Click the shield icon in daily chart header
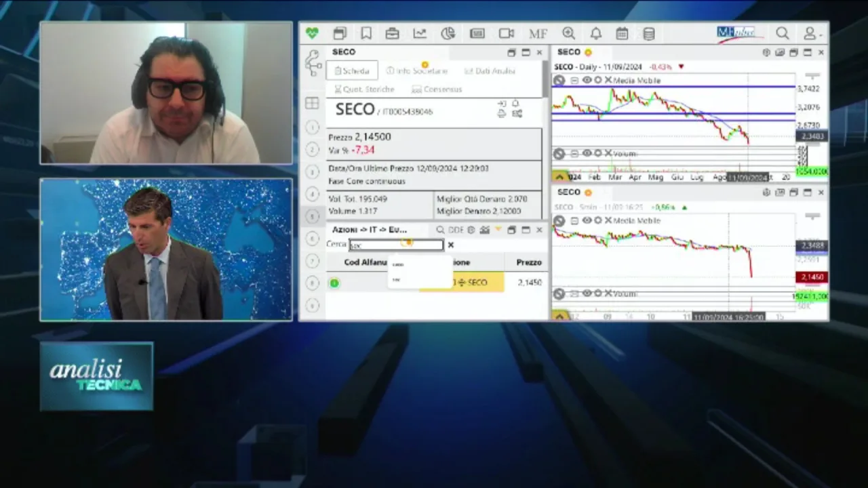Screen dimensions: 868x488 766,52
